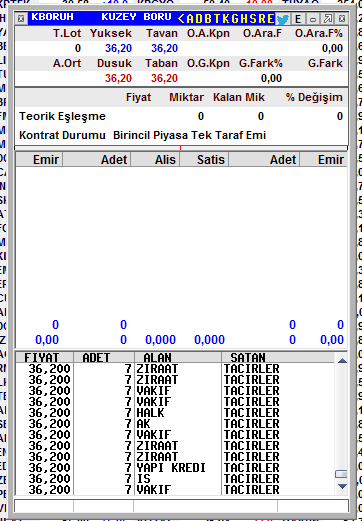Click the % Değişim column label

(314, 97)
